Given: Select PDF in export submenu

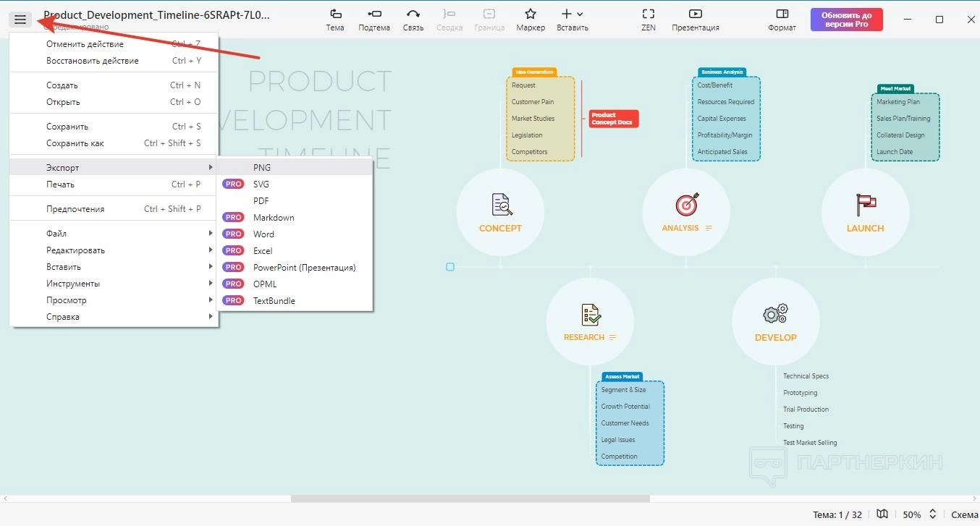Looking at the screenshot, I should point(261,200).
